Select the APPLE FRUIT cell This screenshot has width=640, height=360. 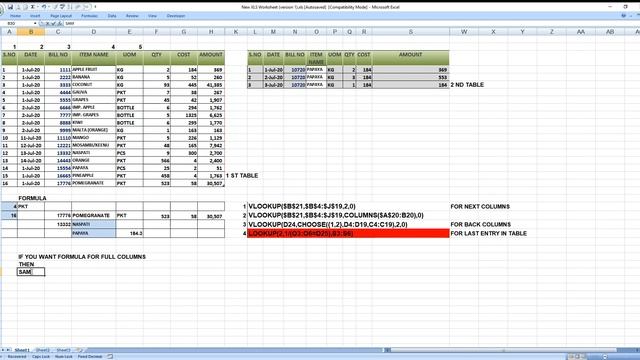[x=93, y=69]
